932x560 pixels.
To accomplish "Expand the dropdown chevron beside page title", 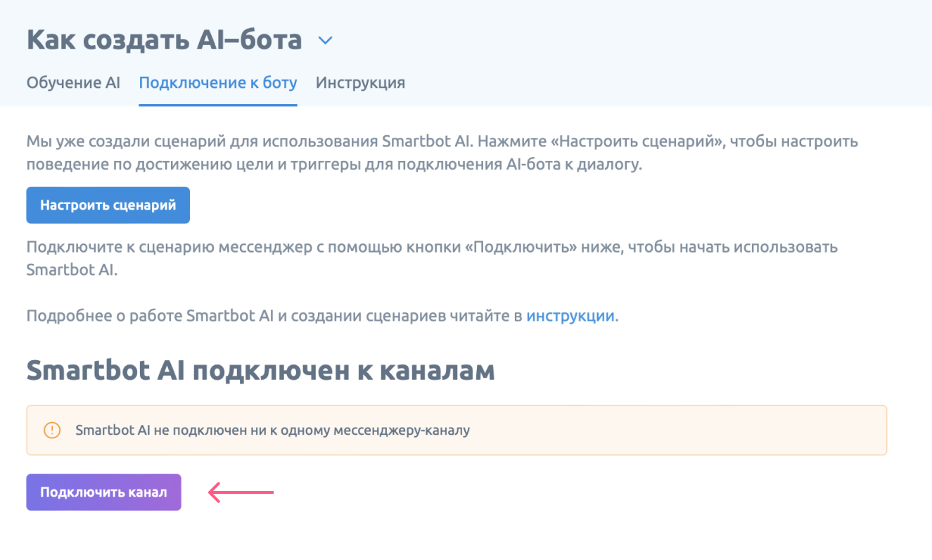I will [325, 41].
